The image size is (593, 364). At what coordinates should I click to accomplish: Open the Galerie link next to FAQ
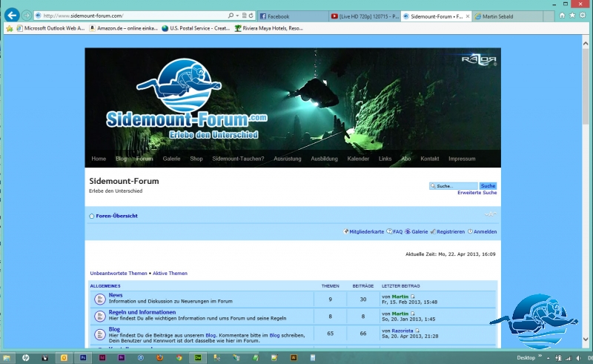[420, 231]
